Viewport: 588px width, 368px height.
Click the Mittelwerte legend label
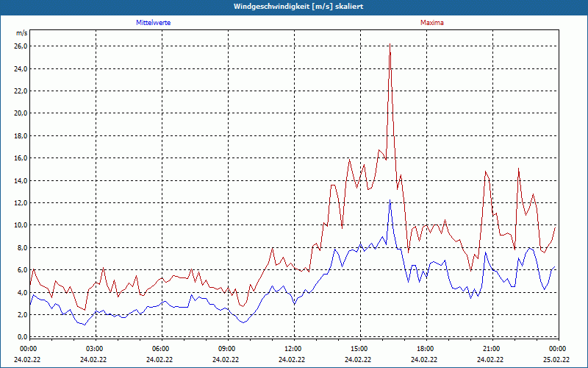154,23
